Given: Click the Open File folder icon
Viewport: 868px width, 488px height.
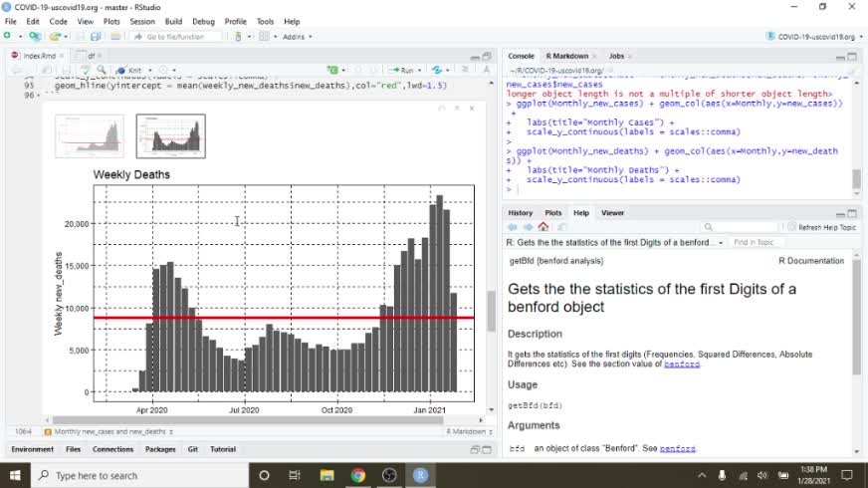Looking at the screenshot, I should pos(54,36).
